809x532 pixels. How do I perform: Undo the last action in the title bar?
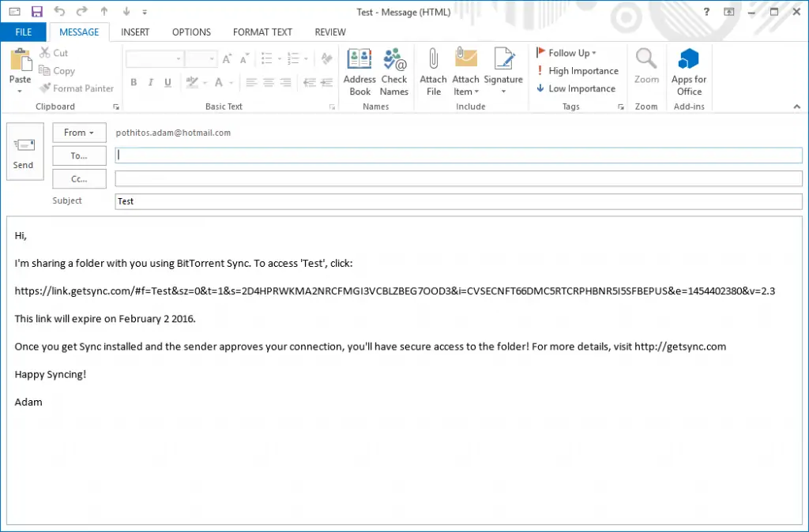[59, 11]
